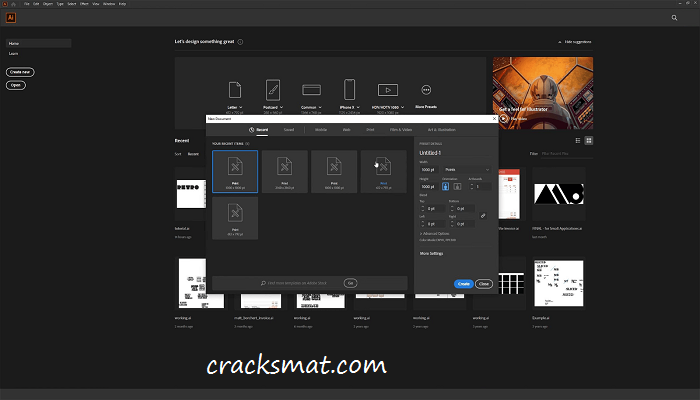Viewport: 700px width, 400px height.
Task: Click the More Settings button
Action: 431,254
